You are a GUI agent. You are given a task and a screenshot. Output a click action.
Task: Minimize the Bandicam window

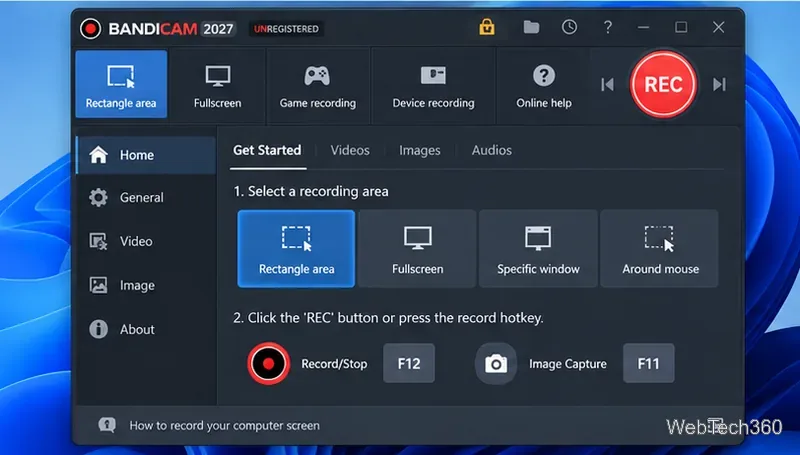pyautogui.click(x=643, y=27)
